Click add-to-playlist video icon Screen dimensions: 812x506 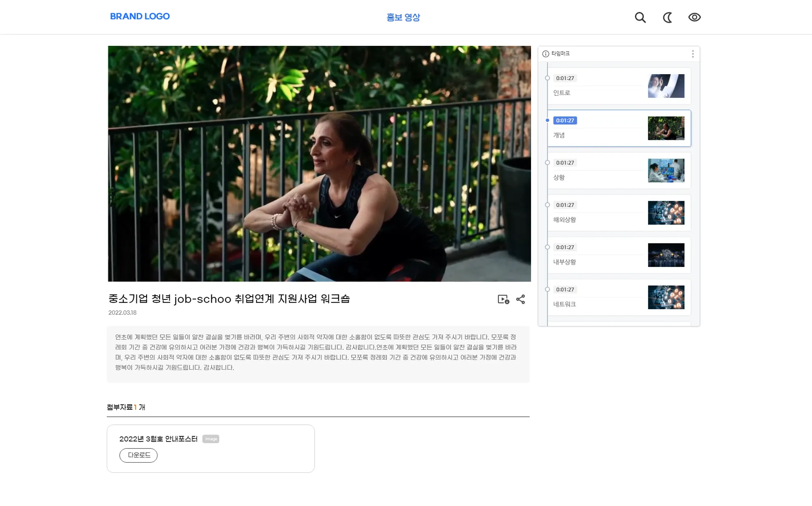click(503, 299)
